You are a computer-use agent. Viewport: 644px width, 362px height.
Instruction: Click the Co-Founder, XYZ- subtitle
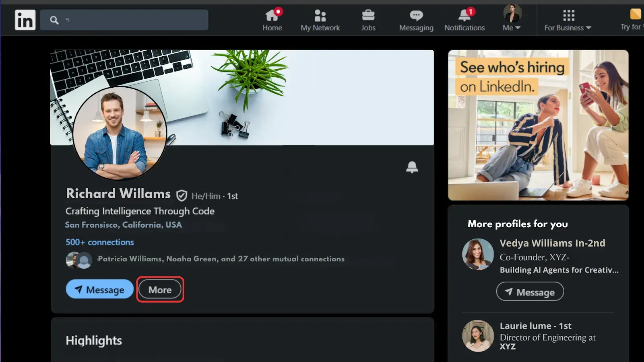coord(535,257)
